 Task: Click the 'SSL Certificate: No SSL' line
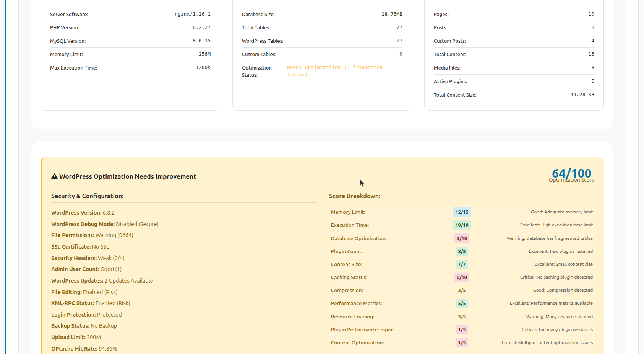pos(80,247)
